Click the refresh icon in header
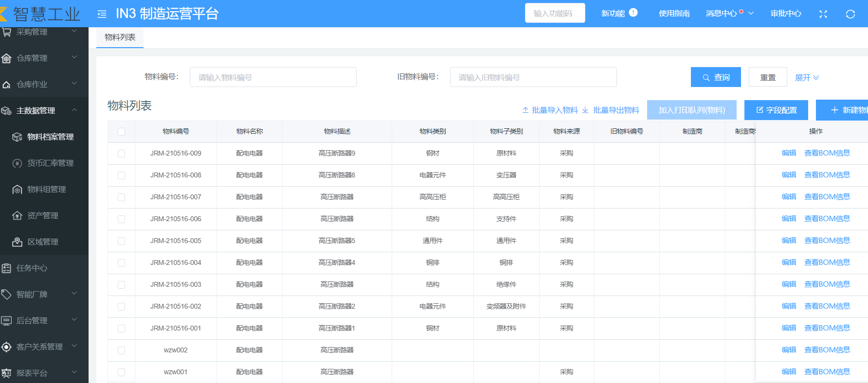Screen dimensions: 868x383 click(x=850, y=14)
